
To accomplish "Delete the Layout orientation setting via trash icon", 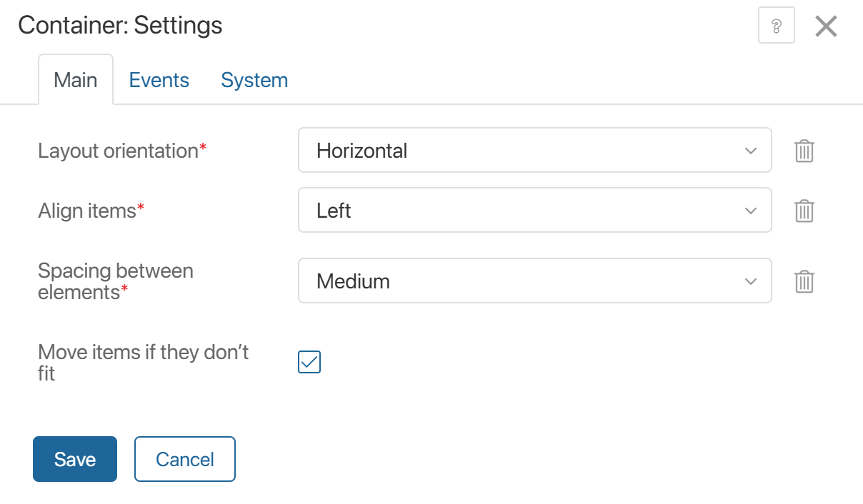I will (804, 151).
